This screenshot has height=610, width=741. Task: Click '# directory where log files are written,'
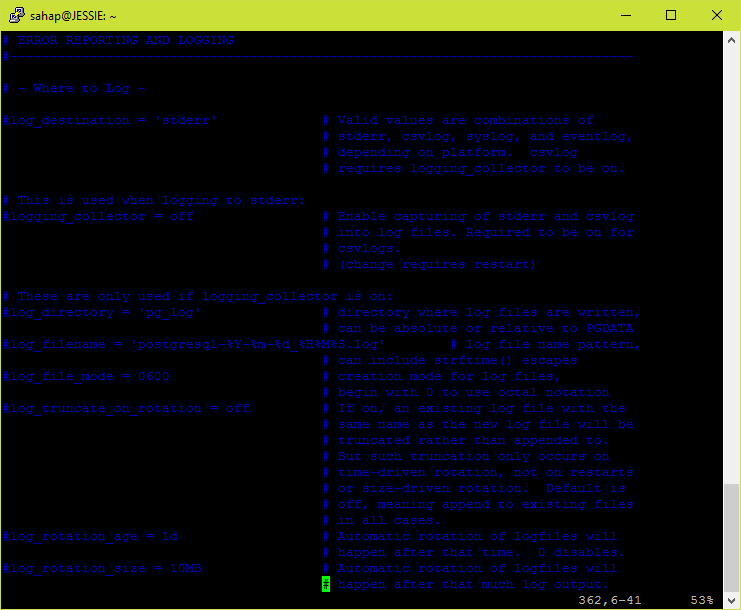[482, 312]
